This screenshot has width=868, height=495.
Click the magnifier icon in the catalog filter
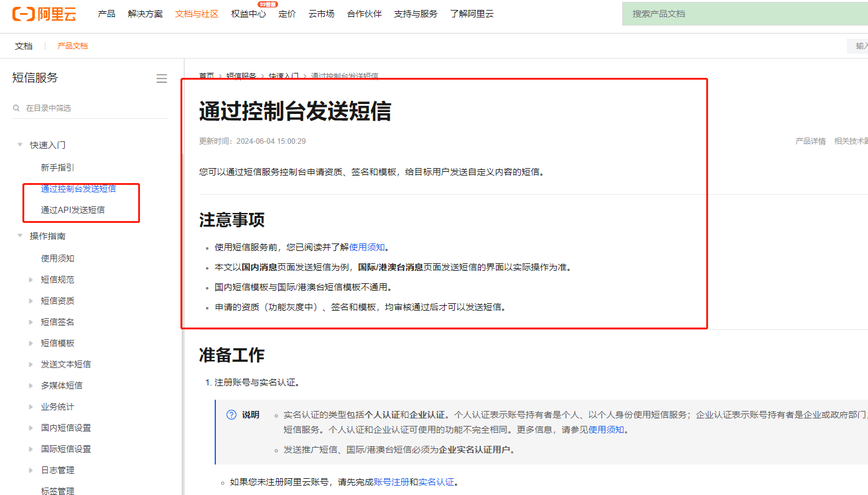16,108
